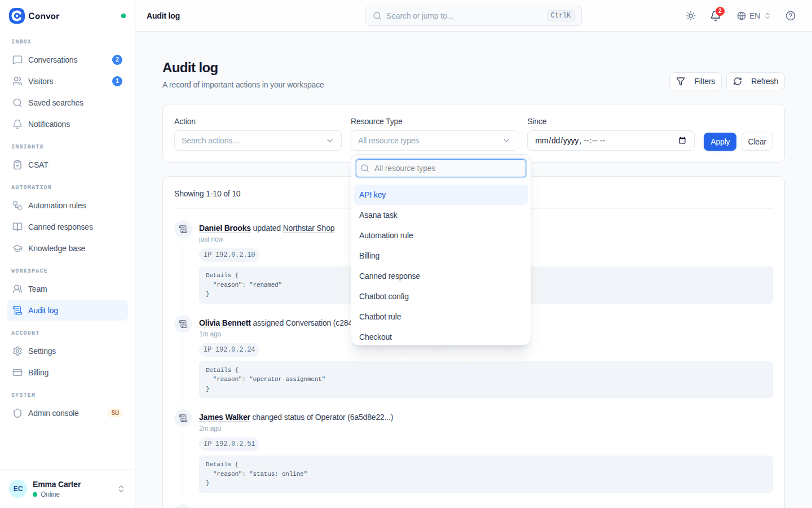The width and height of the screenshot is (812, 508).
Task: Select Automation rule option
Action: (x=441, y=235)
